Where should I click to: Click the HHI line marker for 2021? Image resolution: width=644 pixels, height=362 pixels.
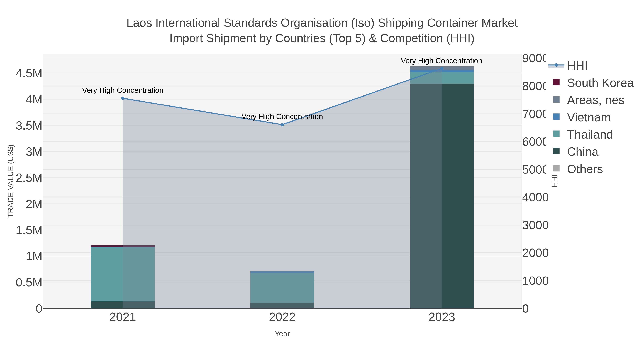point(123,98)
